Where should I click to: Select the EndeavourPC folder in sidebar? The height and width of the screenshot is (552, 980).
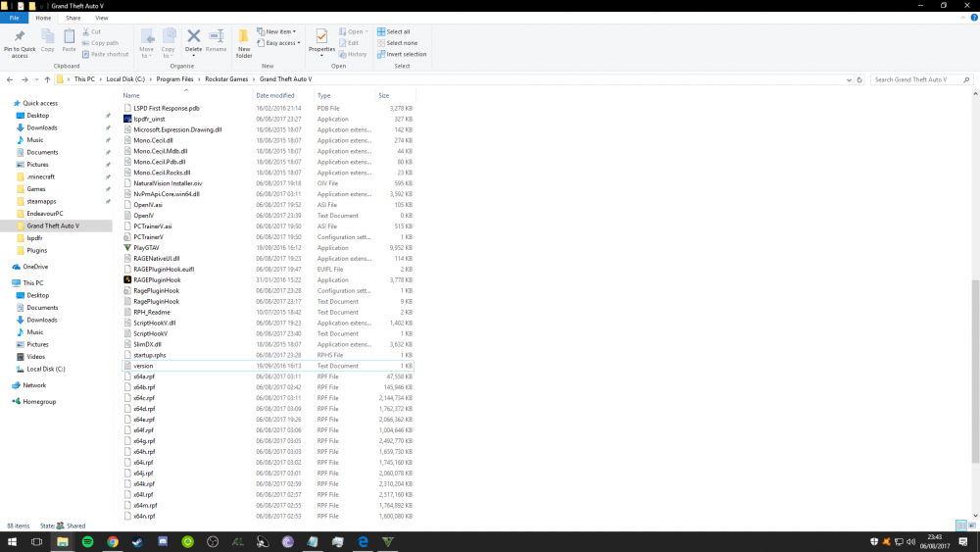44,213
